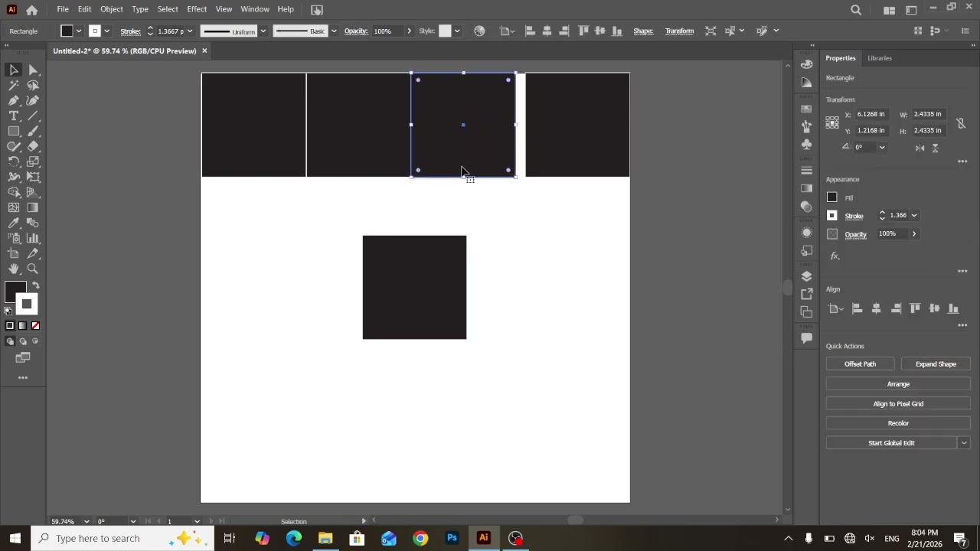Open the Uniform width profile dropdown

click(x=263, y=31)
